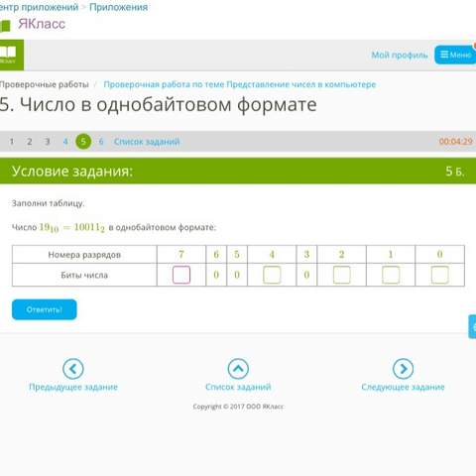Click the small green icon beside the ЯКласс title
476x476 pixels.
pos(5,26)
